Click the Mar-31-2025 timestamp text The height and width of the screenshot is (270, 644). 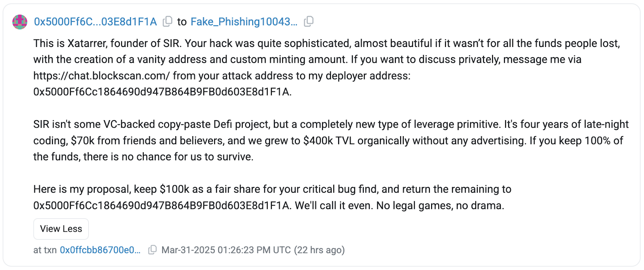point(225,250)
